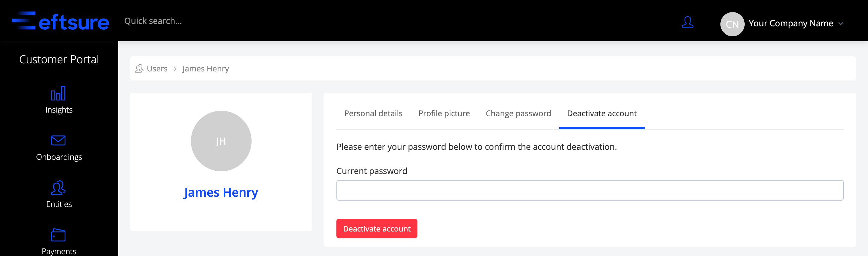Click the Users breadcrumb icon
The height and width of the screenshot is (256, 868).
coord(139,69)
